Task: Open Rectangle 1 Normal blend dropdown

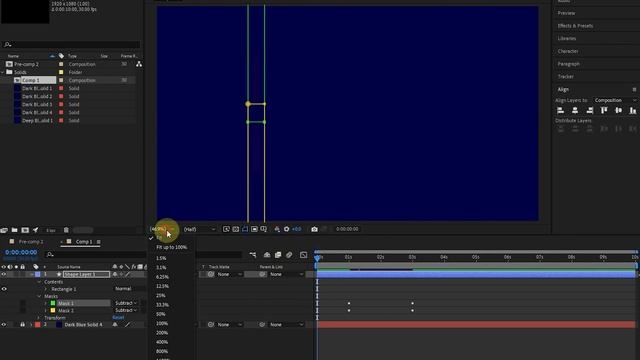Action: point(129,289)
